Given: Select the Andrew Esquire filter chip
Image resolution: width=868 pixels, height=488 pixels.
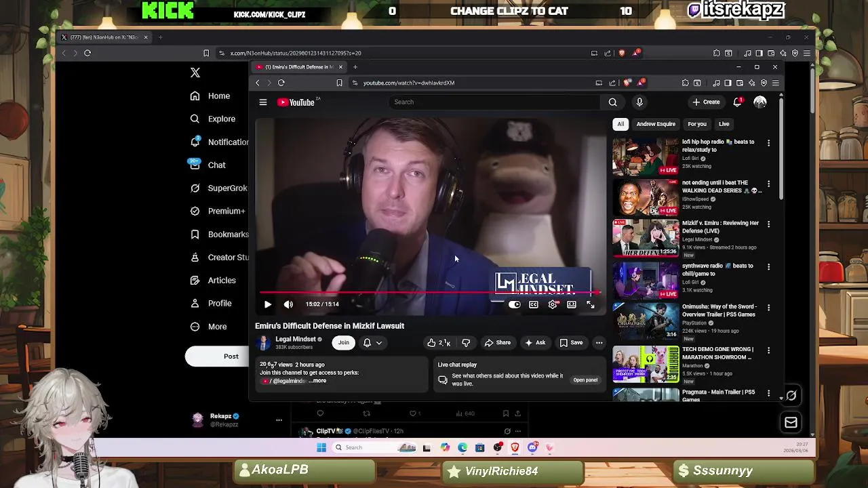Looking at the screenshot, I should click(656, 124).
